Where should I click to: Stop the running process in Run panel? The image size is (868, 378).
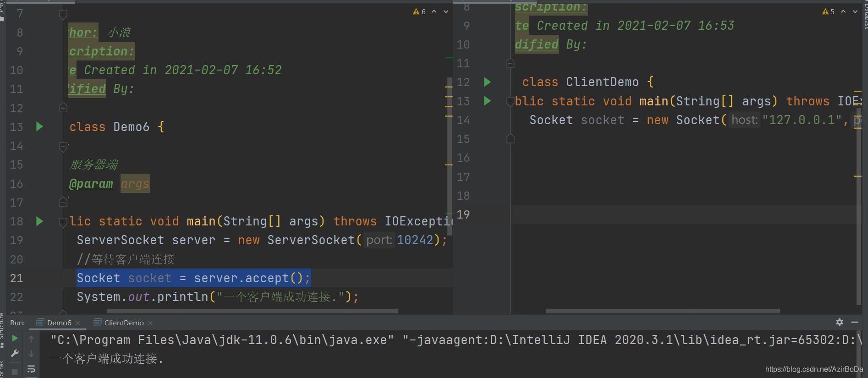click(15, 372)
